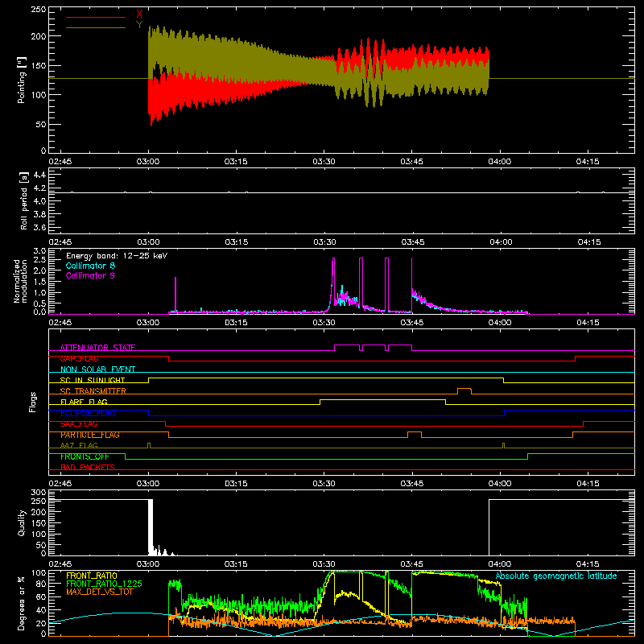Click the 3.6 tick on Roll period axis

tap(39, 227)
